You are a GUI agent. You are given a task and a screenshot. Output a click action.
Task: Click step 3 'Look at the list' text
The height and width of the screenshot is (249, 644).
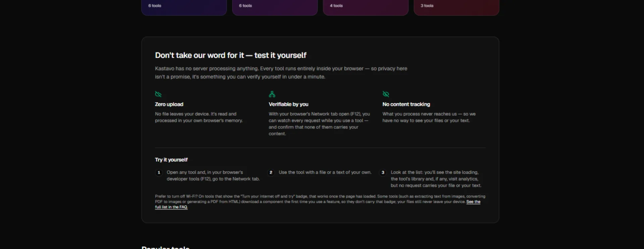click(436, 179)
